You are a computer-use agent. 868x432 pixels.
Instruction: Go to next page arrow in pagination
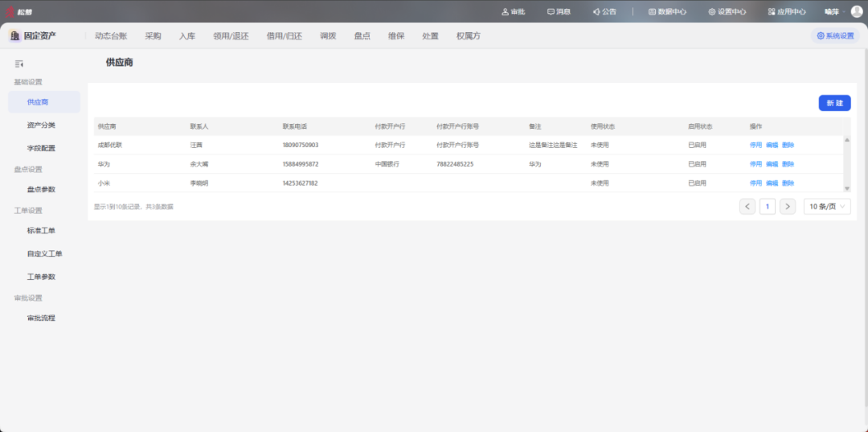point(788,207)
